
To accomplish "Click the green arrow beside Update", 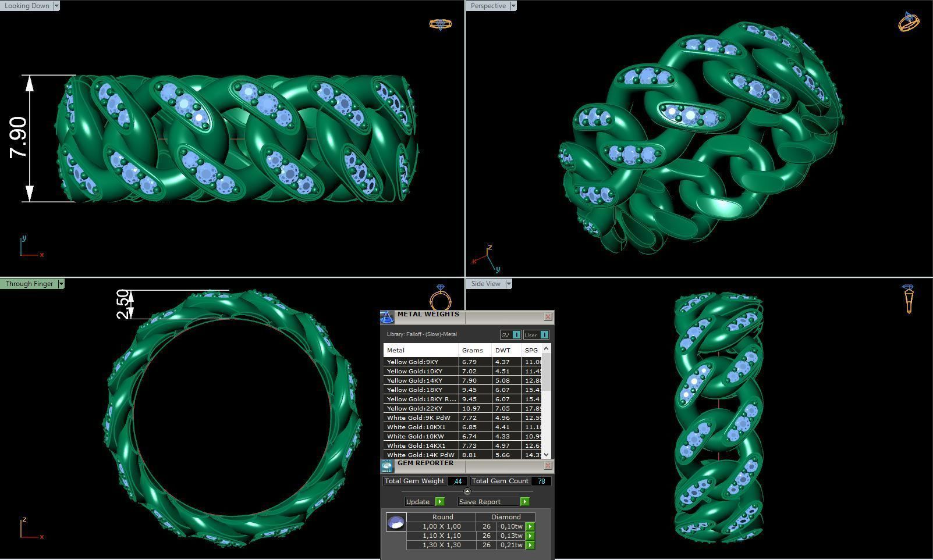I will tap(439, 501).
